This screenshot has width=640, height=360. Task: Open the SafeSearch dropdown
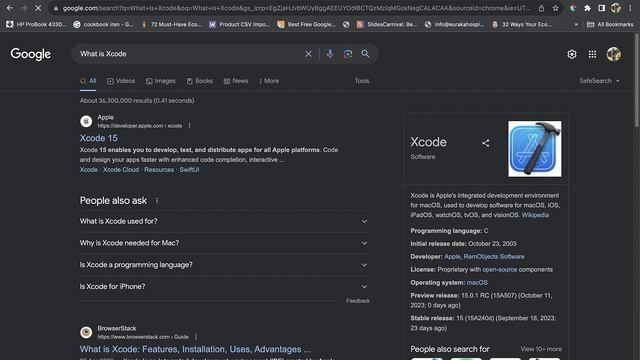599,81
